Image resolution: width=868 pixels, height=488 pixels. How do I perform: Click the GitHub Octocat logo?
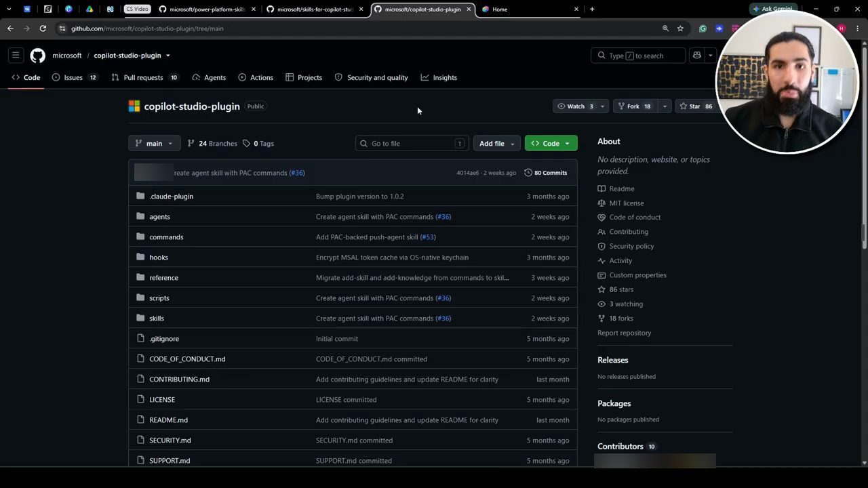[37, 56]
